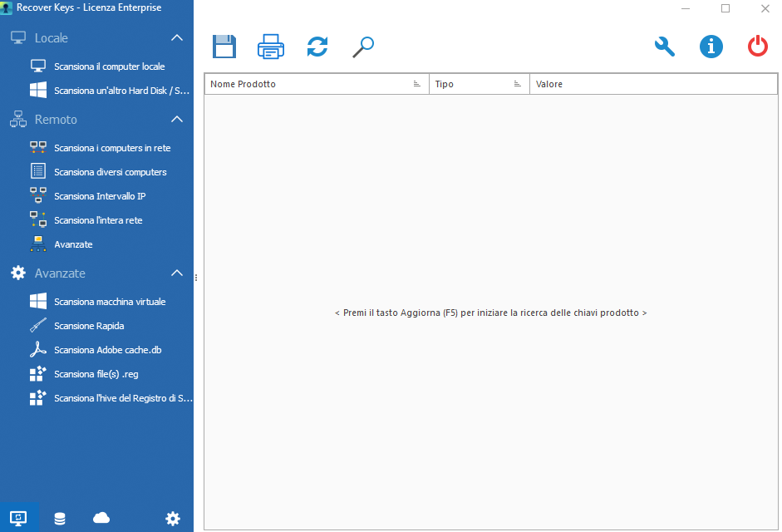Select Scansiona l'intera rete

(x=98, y=219)
